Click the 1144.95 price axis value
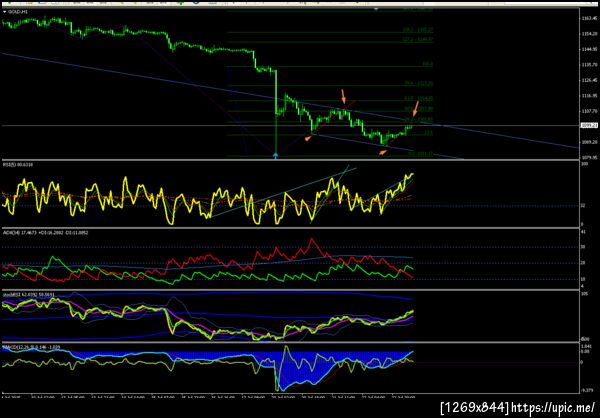 pos(589,49)
